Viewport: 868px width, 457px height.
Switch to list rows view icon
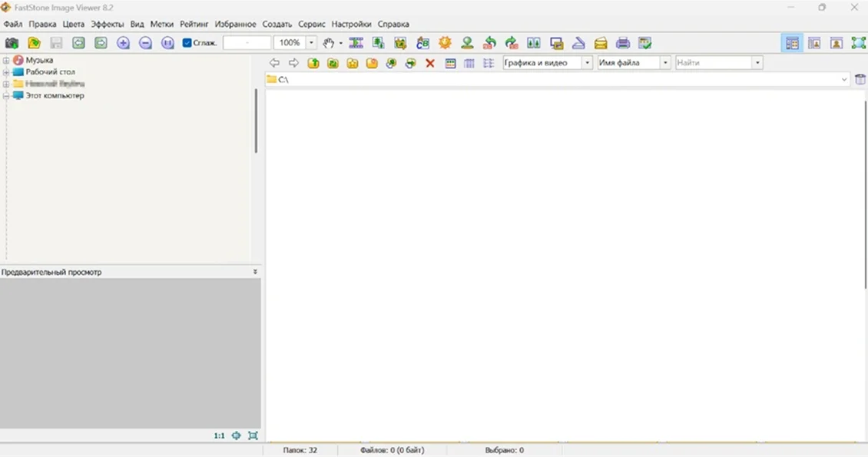(x=489, y=63)
